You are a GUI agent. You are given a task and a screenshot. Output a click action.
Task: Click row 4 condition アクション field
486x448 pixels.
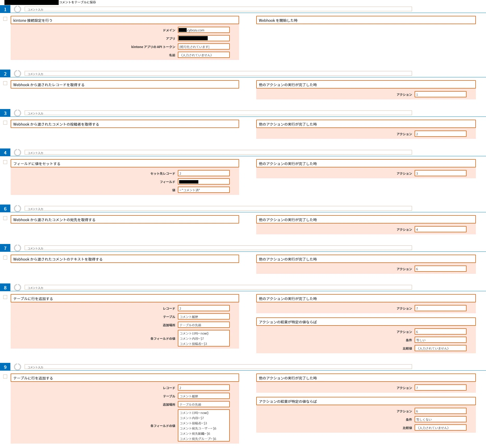441,173
